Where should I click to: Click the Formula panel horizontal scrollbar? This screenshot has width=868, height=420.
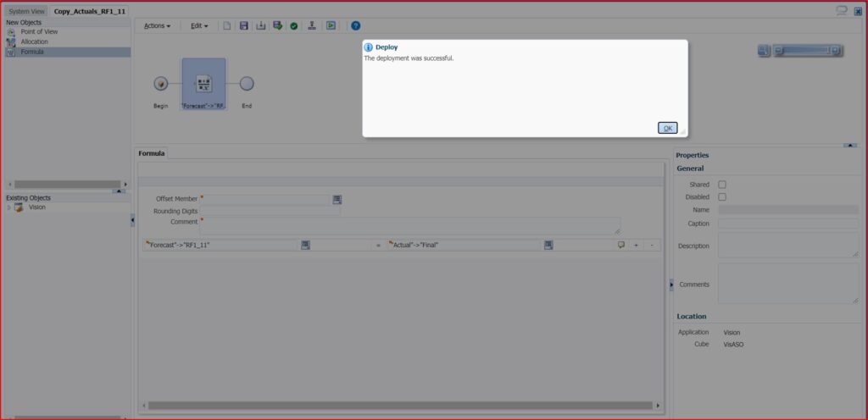point(400,405)
